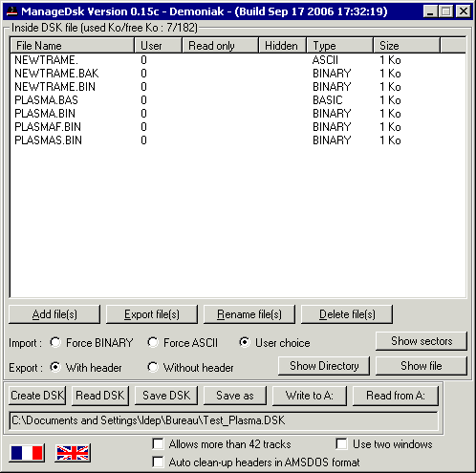476x473 pixels.
Task: Click the DSK file path field
Action: coord(224,420)
